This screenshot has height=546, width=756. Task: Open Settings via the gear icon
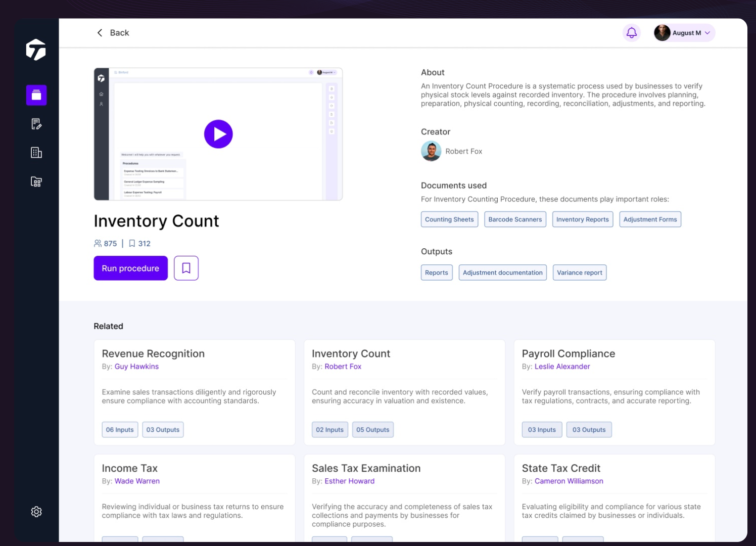click(36, 512)
